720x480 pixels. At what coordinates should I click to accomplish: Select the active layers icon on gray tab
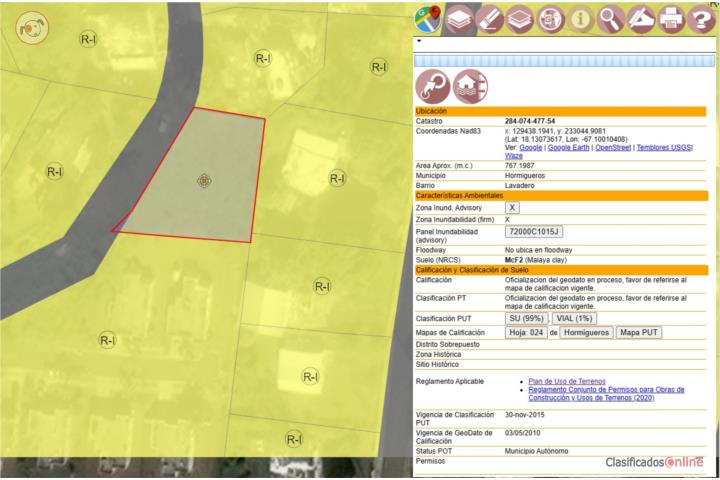click(x=459, y=19)
